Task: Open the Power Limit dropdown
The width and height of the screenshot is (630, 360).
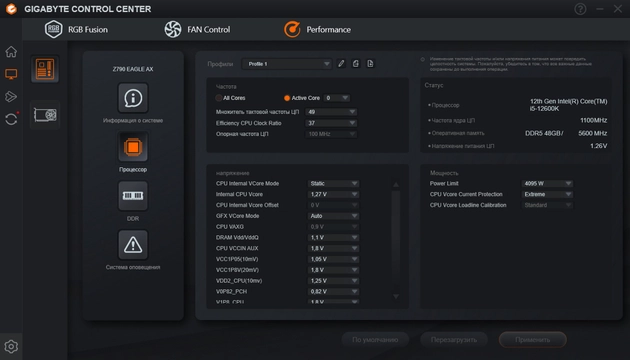Action: (x=547, y=184)
